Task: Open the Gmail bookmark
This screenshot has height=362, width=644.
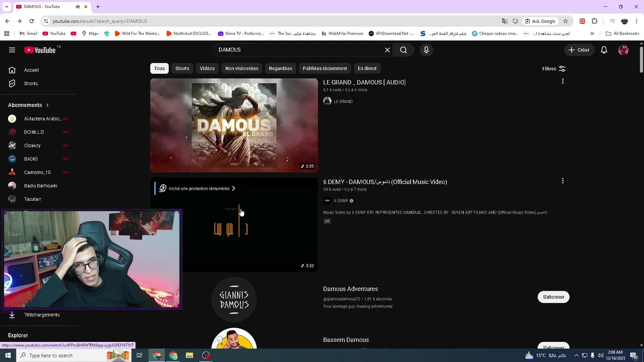Action: (28, 34)
